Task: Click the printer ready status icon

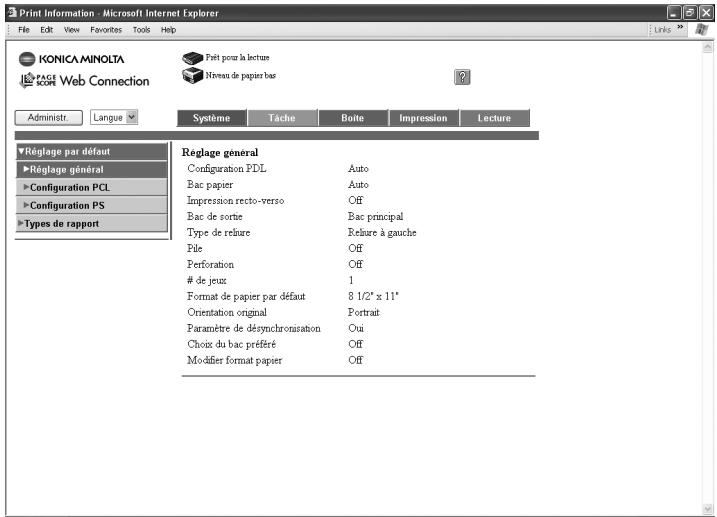Action: (x=193, y=58)
